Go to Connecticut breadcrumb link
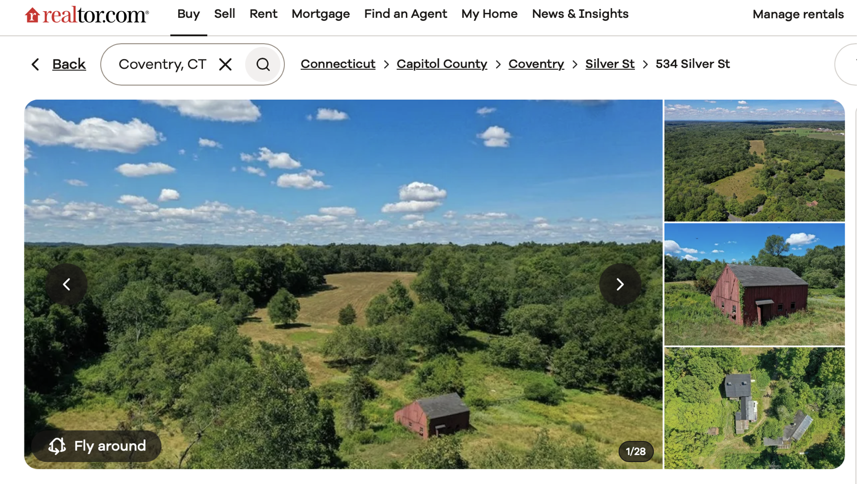This screenshot has height=484, width=868. coord(338,64)
